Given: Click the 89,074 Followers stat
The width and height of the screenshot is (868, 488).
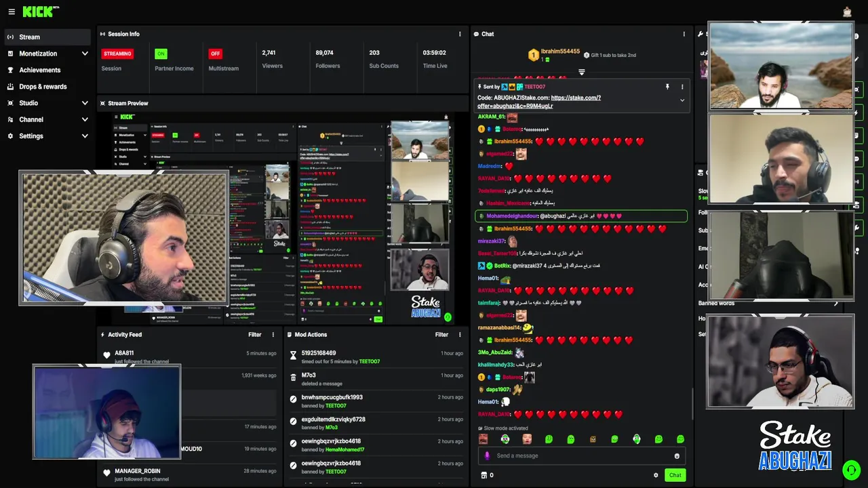Looking at the screenshot, I should point(328,59).
